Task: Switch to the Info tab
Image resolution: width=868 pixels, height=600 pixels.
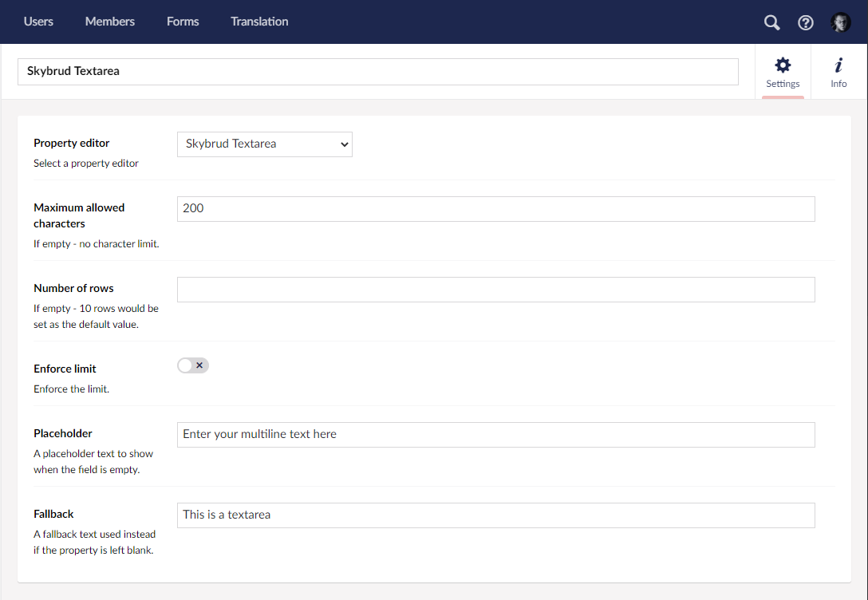Action: pos(838,72)
